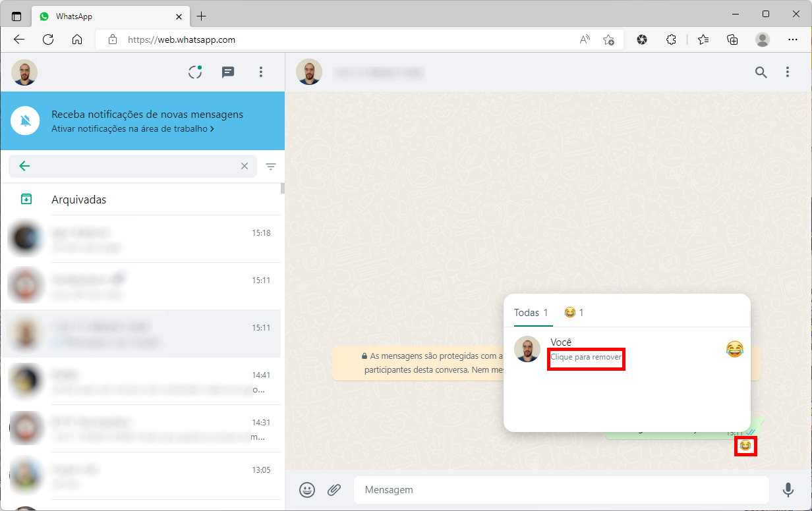Viewport: 812px width, 511px height.
Task: Record a voice message with microphone
Action: click(x=788, y=490)
